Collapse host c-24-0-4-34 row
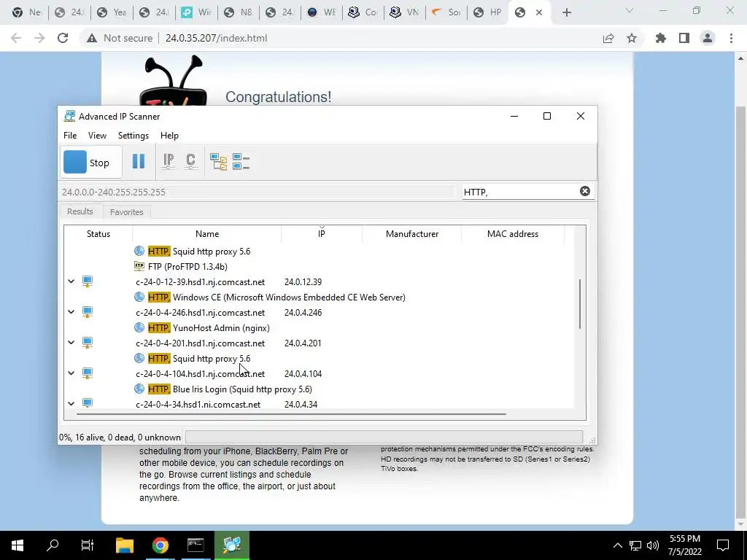Viewport: 747px width, 560px height. point(71,403)
